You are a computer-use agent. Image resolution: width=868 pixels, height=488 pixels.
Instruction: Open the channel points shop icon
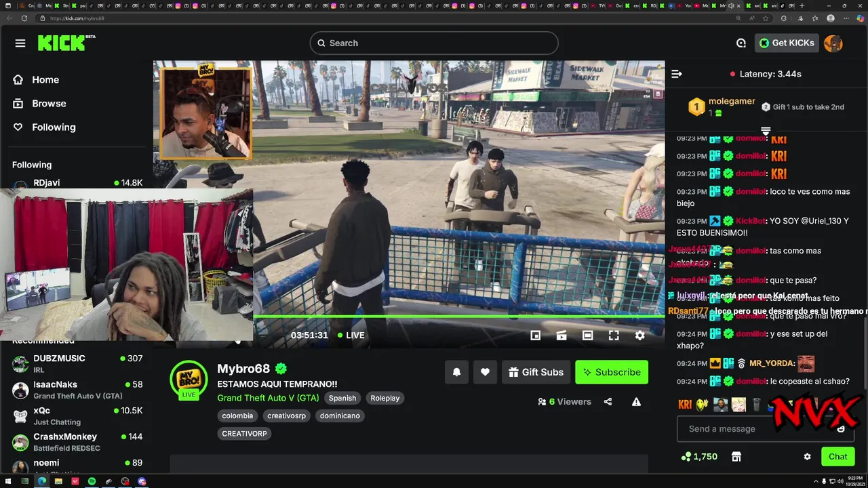[x=736, y=457]
